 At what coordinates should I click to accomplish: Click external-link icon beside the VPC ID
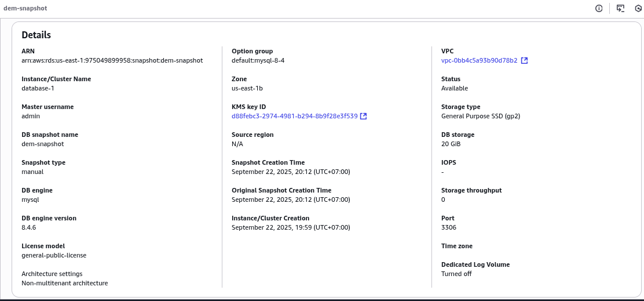pos(525,60)
